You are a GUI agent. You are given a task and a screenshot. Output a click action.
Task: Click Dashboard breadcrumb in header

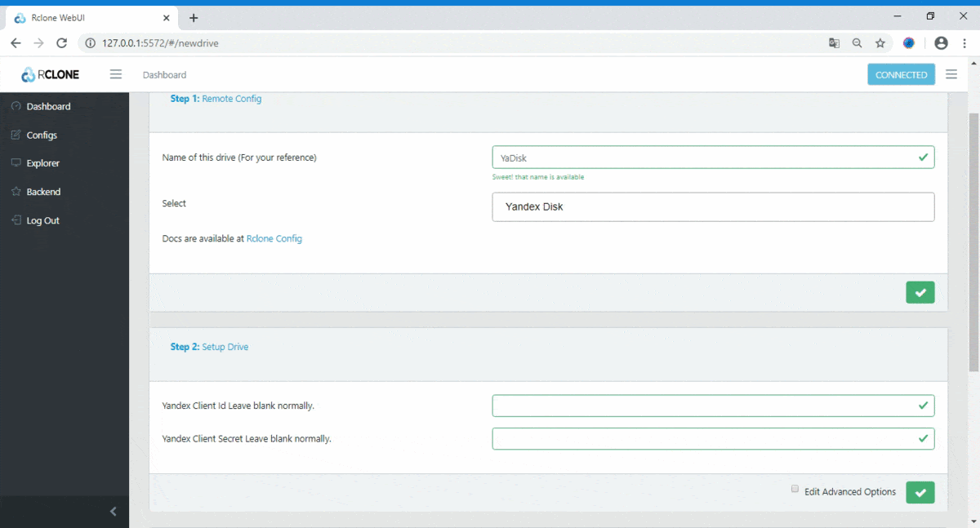164,74
